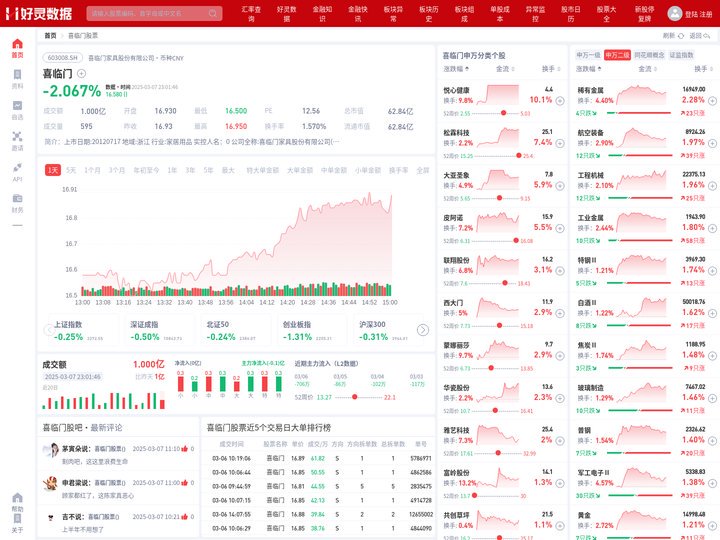Add 工业金属 sector with plus icon
720x540 pixels.
click(x=712, y=228)
